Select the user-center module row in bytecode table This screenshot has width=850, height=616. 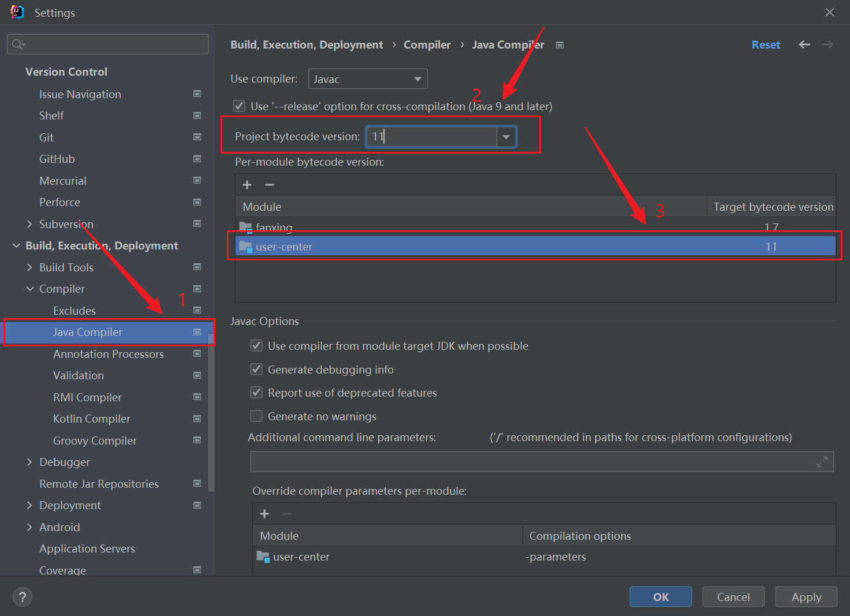pos(535,247)
